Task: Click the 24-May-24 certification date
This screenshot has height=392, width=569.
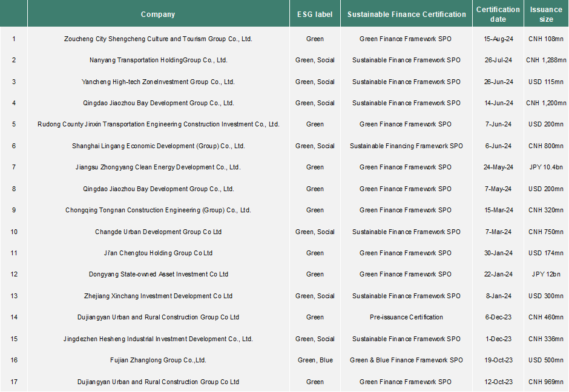Action: [x=498, y=167]
